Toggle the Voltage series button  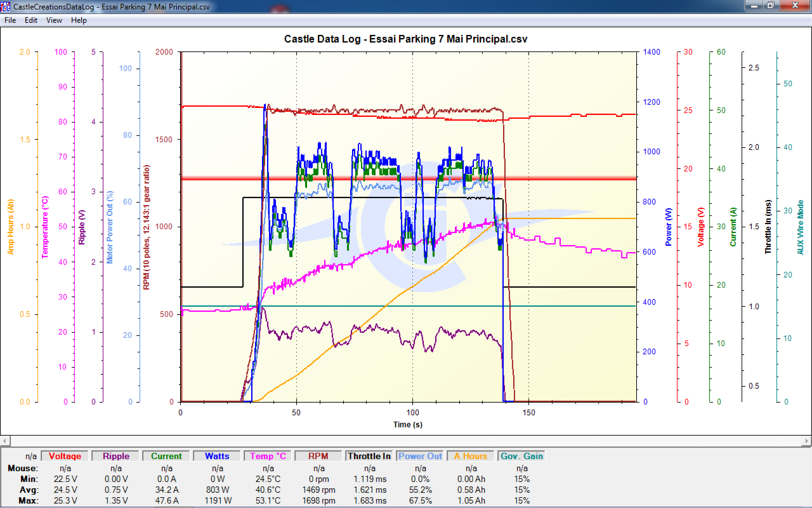(65, 456)
